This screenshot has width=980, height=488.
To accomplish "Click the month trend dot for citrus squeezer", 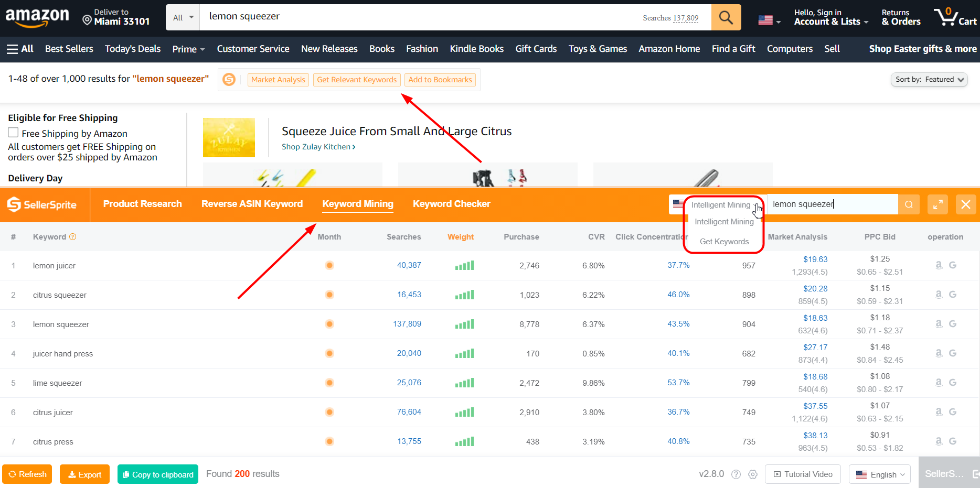I will pyautogui.click(x=329, y=295).
